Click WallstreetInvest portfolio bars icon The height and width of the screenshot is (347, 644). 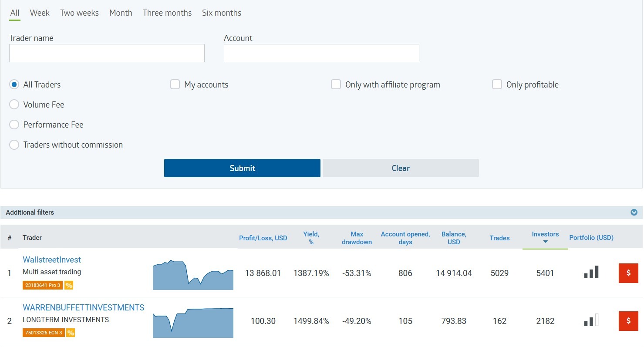(591, 273)
